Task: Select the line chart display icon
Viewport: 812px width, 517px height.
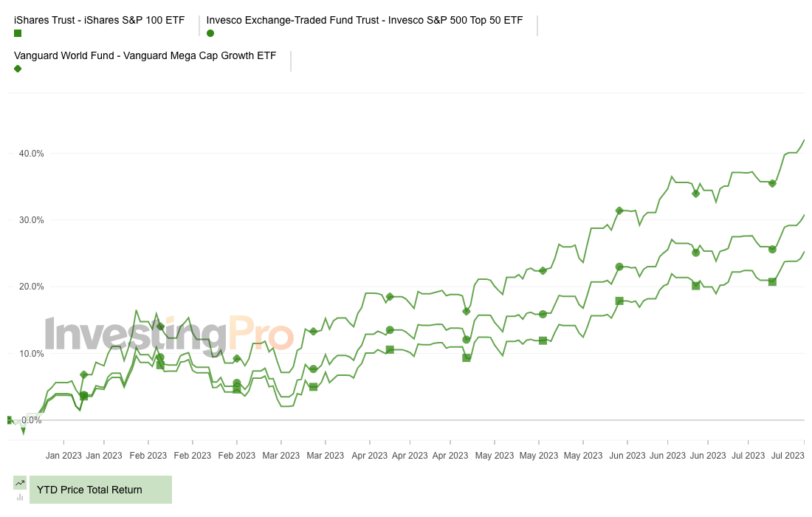Action: click(18, 484)
